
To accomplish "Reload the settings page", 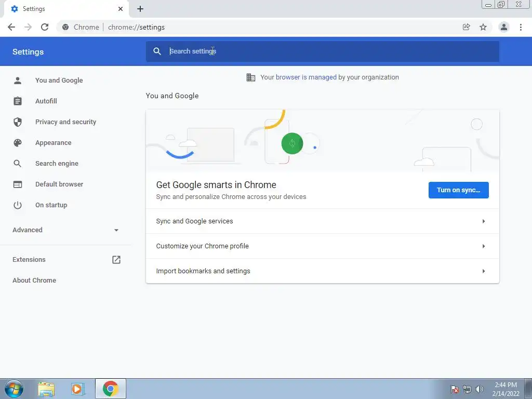I will 45,27.
